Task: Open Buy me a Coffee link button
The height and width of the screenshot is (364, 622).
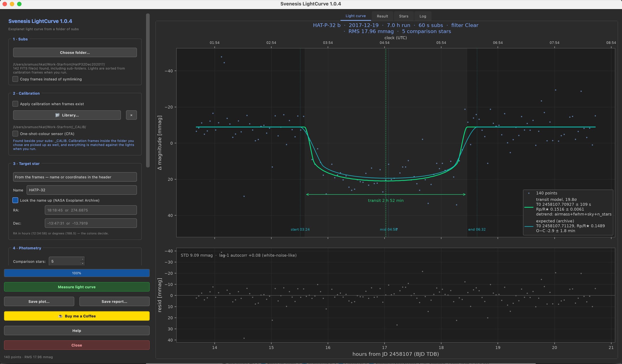Action: tap(77, 316)
